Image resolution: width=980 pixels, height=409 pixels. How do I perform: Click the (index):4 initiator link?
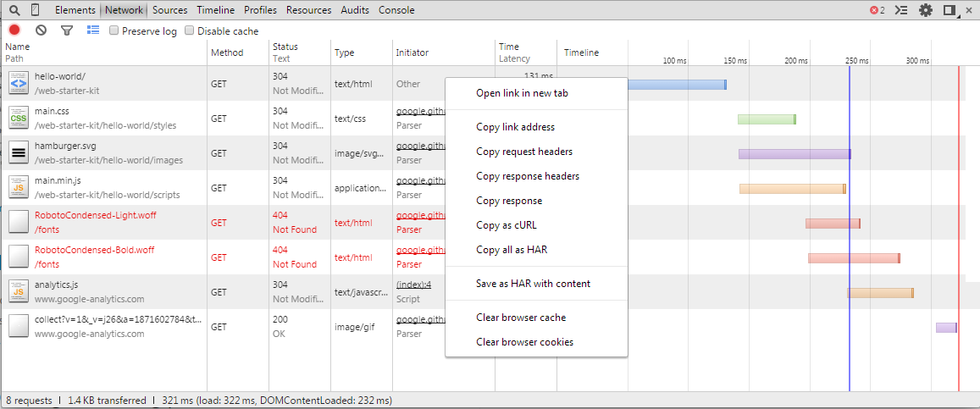tap(413, 285)
